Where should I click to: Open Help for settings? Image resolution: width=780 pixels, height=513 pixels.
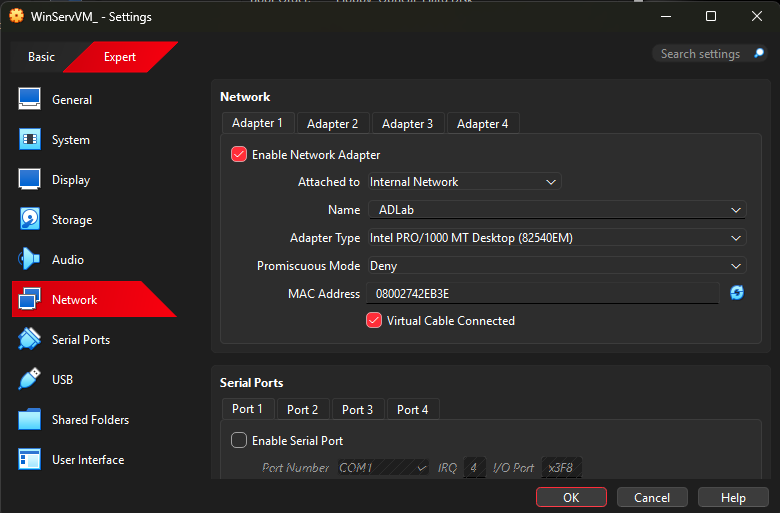click(733, 497)
